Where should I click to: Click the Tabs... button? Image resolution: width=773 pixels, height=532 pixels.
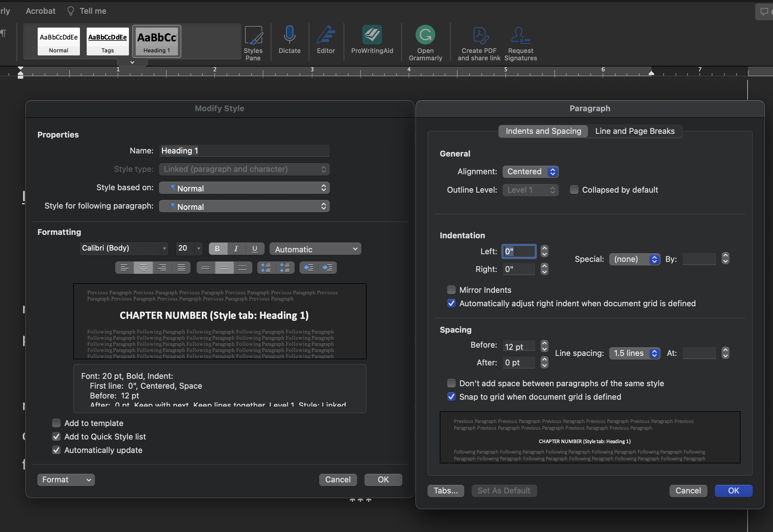tap(446, 491)
